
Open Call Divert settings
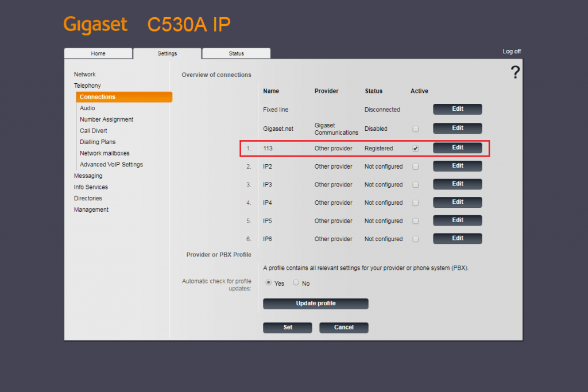(x=94, y=130)
